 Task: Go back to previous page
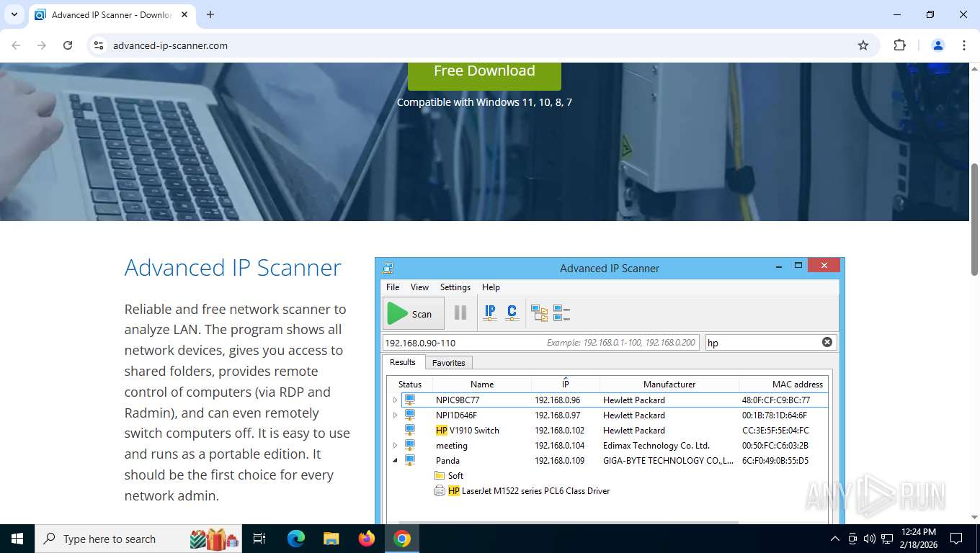pos(16,45)
